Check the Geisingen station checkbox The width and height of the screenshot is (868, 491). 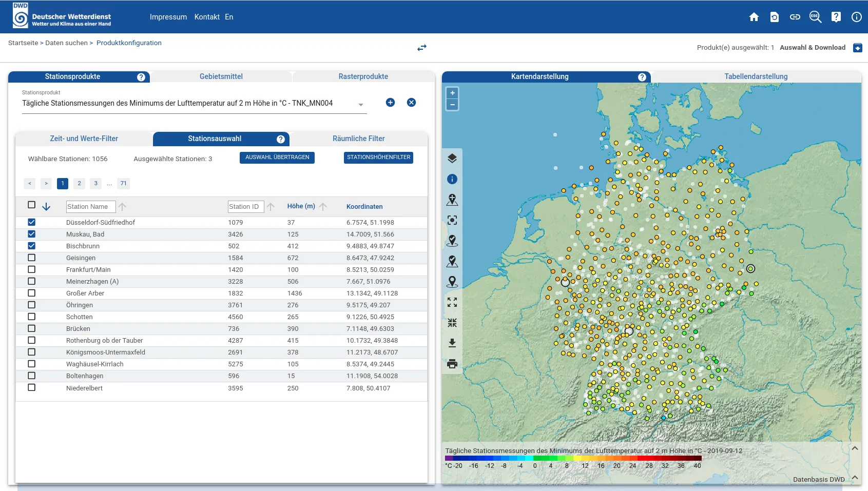tap(32, 258)
